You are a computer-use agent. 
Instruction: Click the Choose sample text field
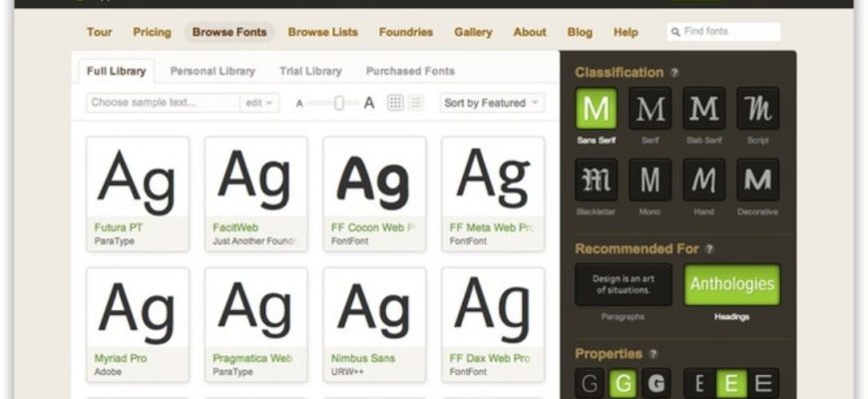coord(163,103)
